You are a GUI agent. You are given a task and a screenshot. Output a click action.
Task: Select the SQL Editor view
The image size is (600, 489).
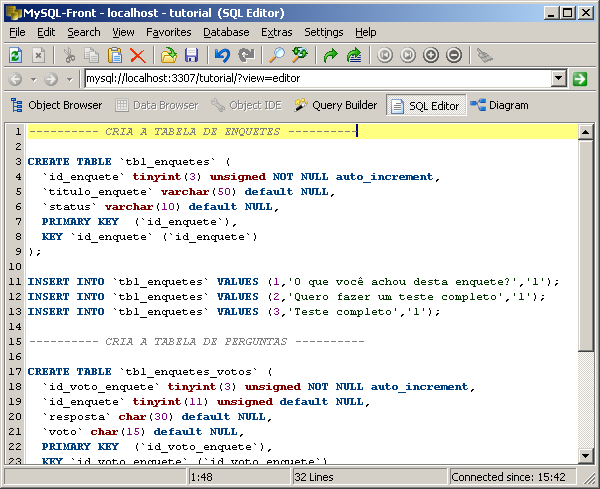[426, 105]
